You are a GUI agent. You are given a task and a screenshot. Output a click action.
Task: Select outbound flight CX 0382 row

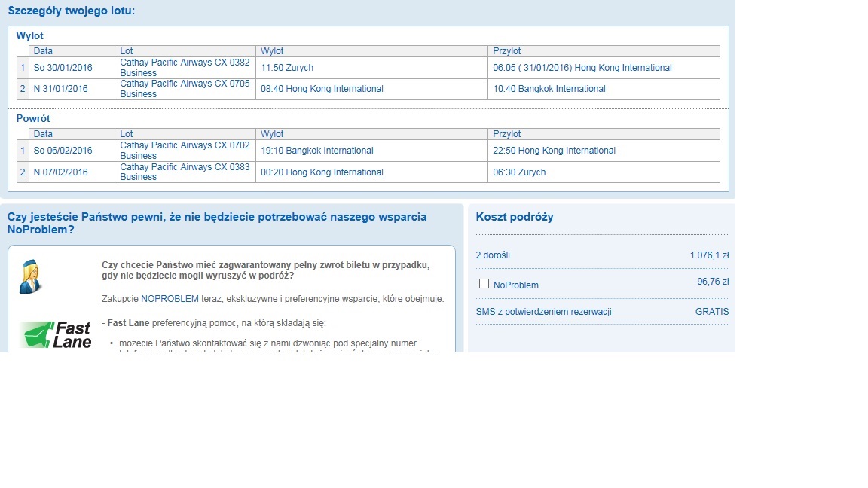click(x=368, y=68)
